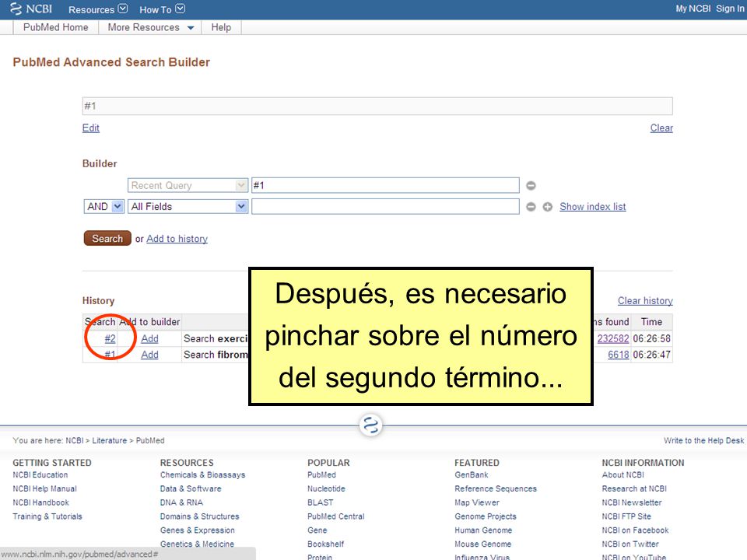Open DNA & RNA resource
747x560 pixels.
[x=181, y=502]
